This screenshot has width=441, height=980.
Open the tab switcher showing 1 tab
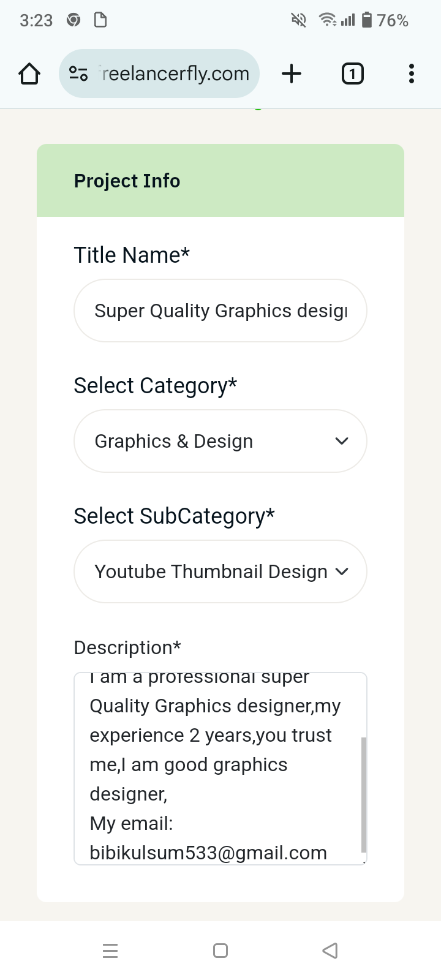(x=352, y=74)
